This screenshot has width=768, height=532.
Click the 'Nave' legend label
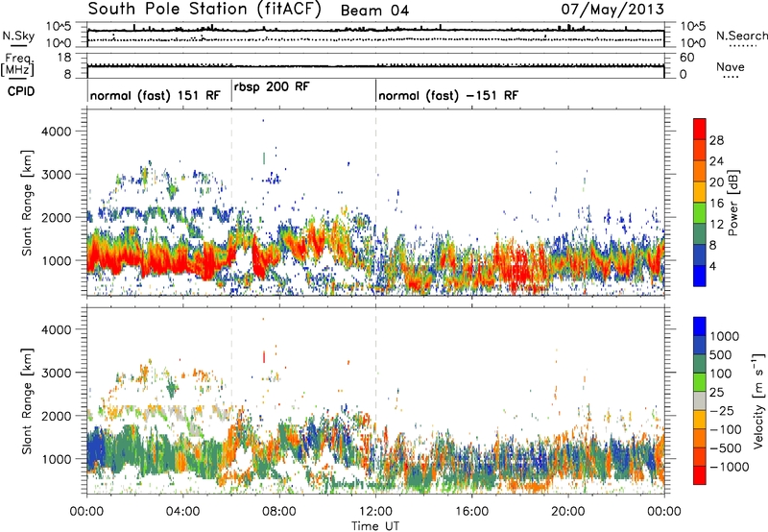[x=731, y=66]
